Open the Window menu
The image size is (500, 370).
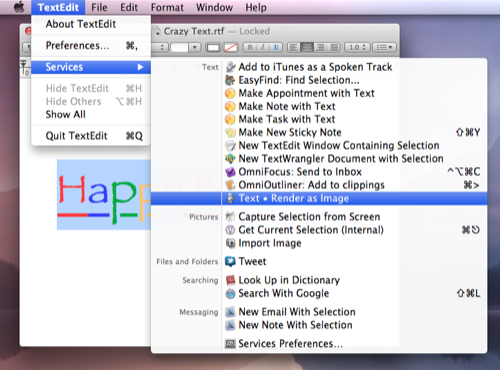[214, 7]
